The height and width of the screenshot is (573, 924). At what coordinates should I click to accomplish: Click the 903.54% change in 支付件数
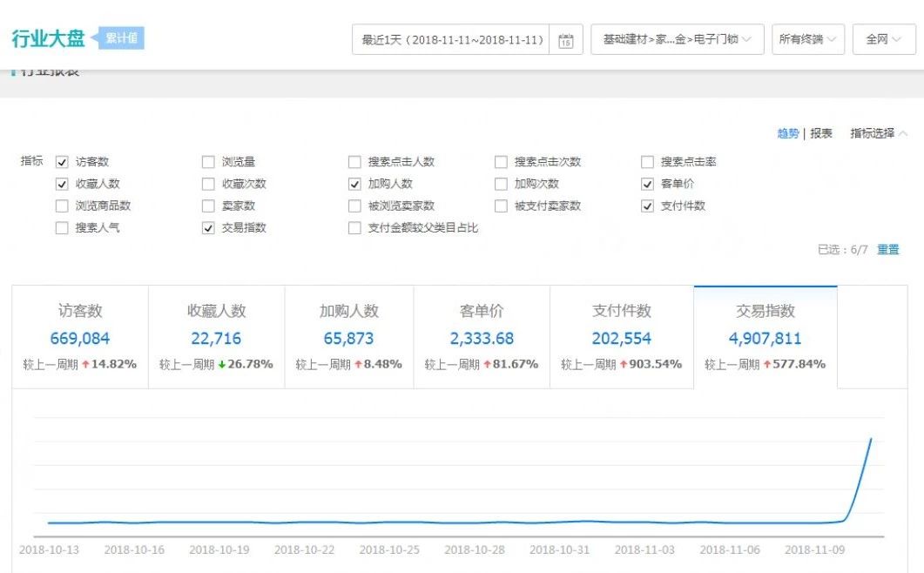point(655,364)
